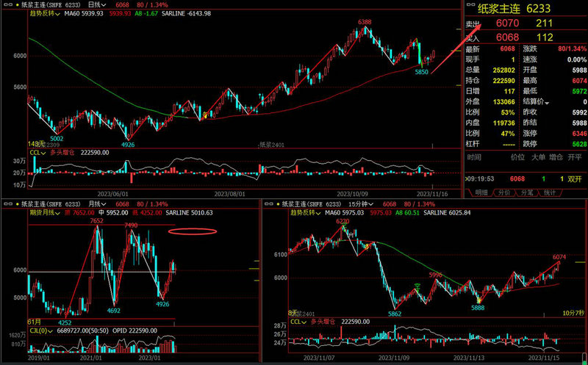This screenshot has width=588, height=365.
Task: Select the 统计 tab
Action: [549, 192]
